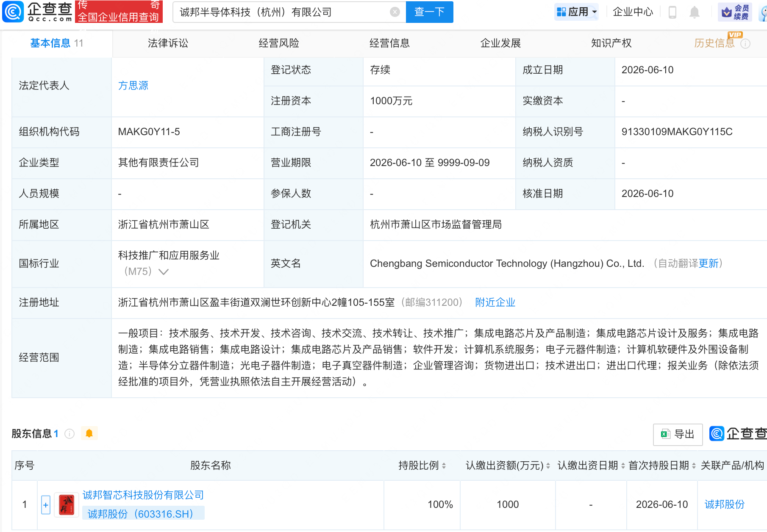
Task: Sort by 认缴出资额 column arrows
Action: (x=548, y=466)
